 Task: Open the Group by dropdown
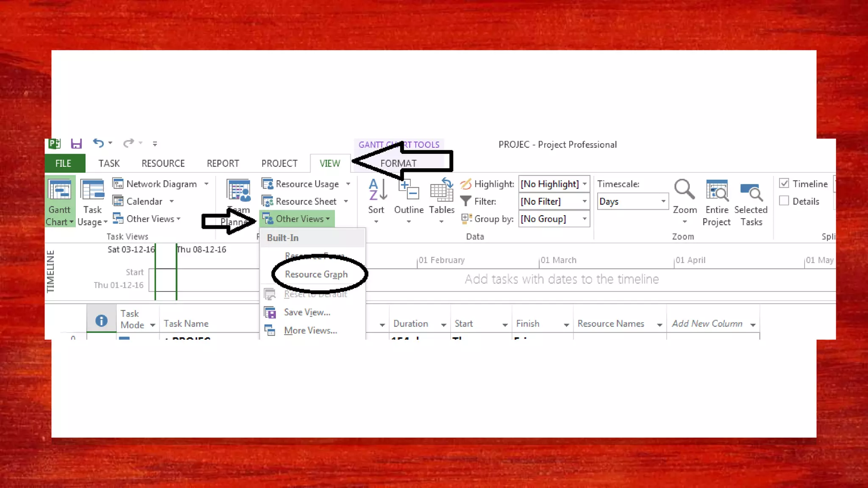click(584, 219)
